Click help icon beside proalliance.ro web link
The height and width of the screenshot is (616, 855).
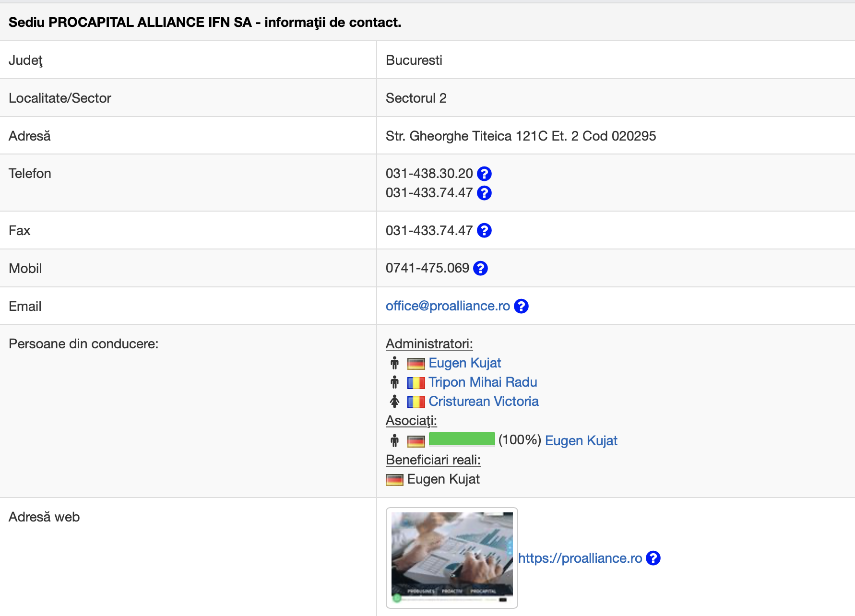(653, 558)
